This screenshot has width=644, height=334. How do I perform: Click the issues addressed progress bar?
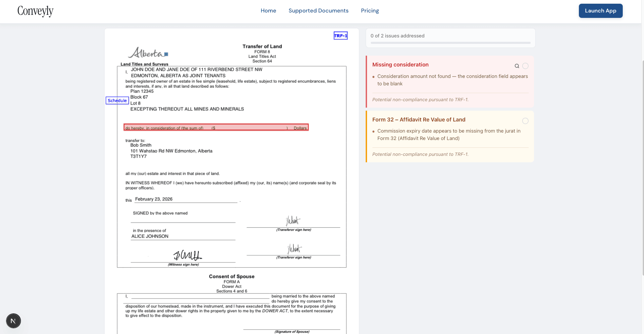click(x=450, y=43)
